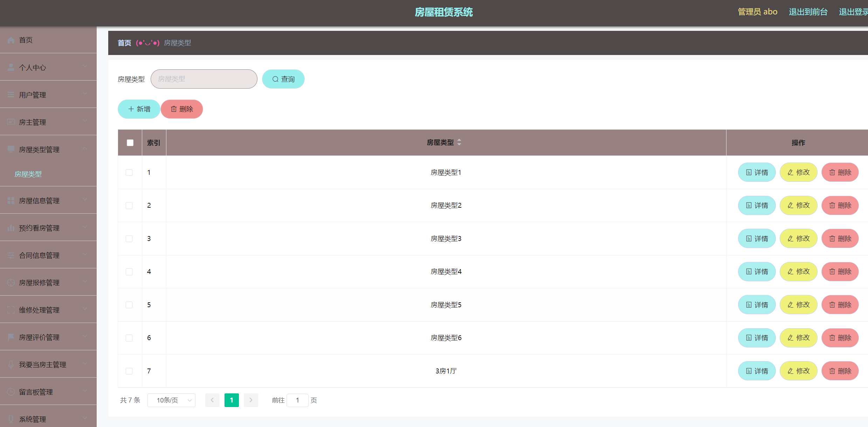Click the bar chart icon beside 预约看房管理

pyautogui.click(x=11, y=228)
